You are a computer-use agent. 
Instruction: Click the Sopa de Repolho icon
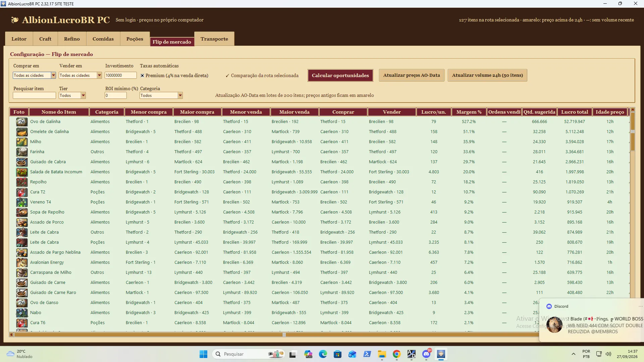pos(22,212)
